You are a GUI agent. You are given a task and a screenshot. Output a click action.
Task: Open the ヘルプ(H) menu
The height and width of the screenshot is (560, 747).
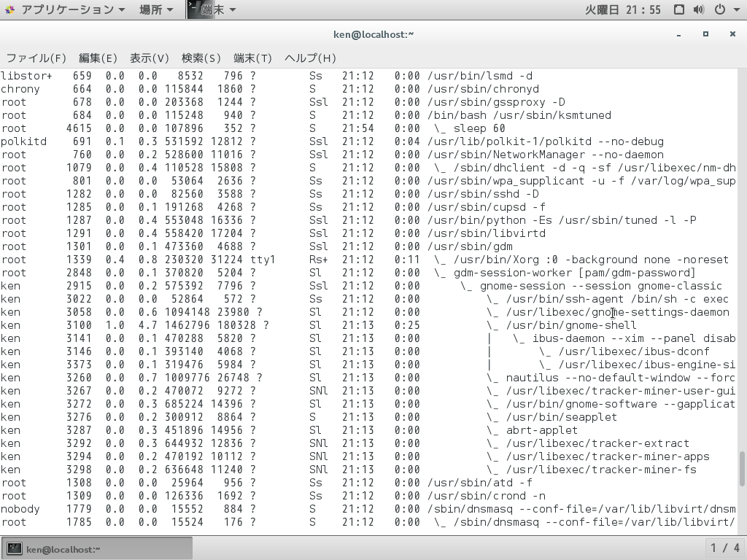pyautogui.click(x=310, y=58)
